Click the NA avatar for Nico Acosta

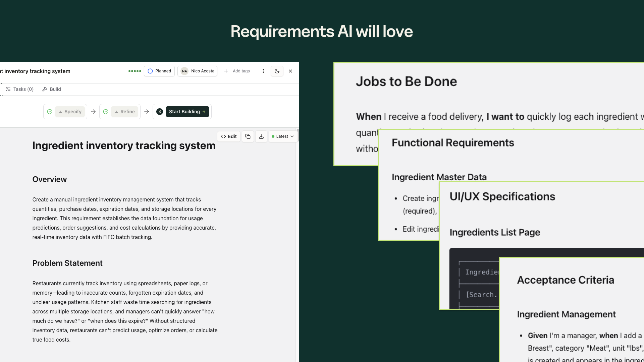[x=184, y=71]
